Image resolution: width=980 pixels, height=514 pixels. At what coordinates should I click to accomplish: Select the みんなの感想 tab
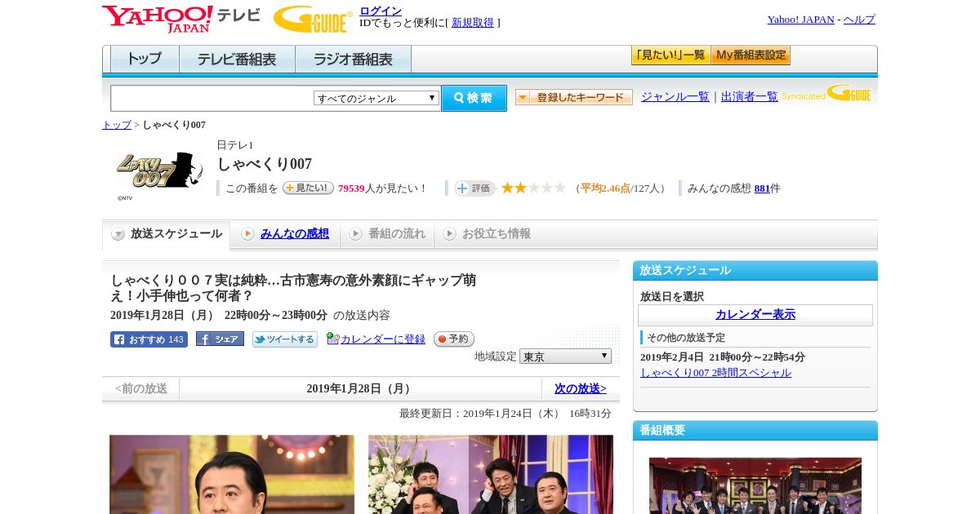pos(285,234)
